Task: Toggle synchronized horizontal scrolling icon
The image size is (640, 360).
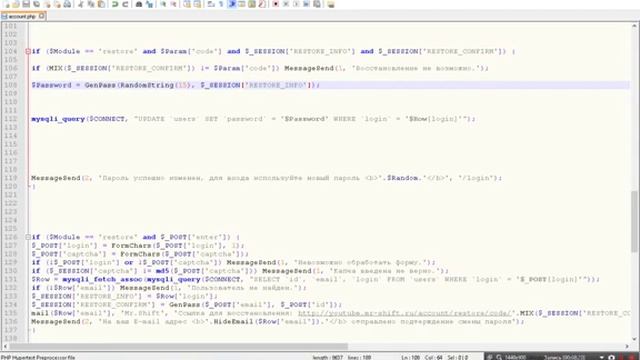Action: [197, 4]
